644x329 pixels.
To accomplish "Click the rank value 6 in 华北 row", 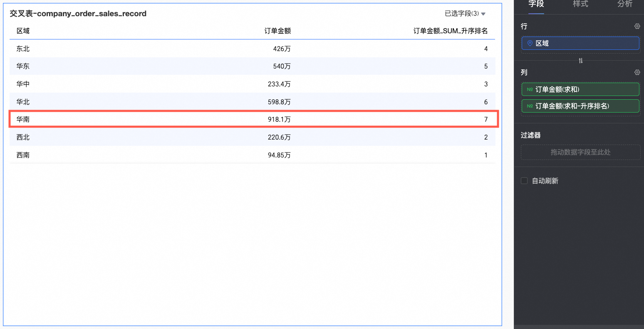I will tap(486, 102).
